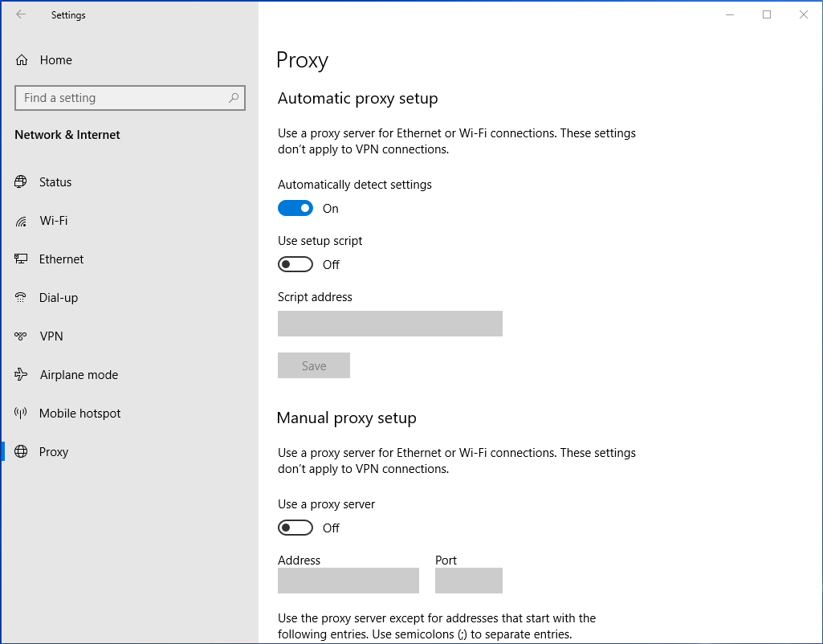Select Proxy in the sidebar
823x644 pixels.
click(x=130, y=451)
